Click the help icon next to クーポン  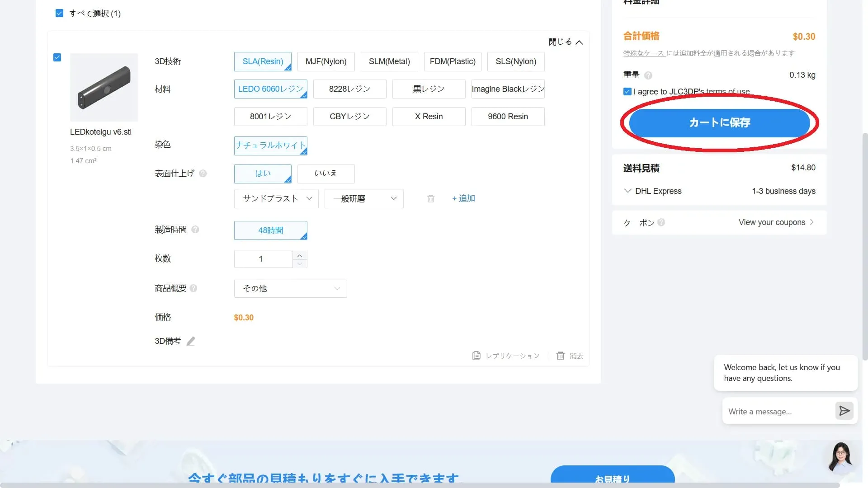[x=661, y=223]
